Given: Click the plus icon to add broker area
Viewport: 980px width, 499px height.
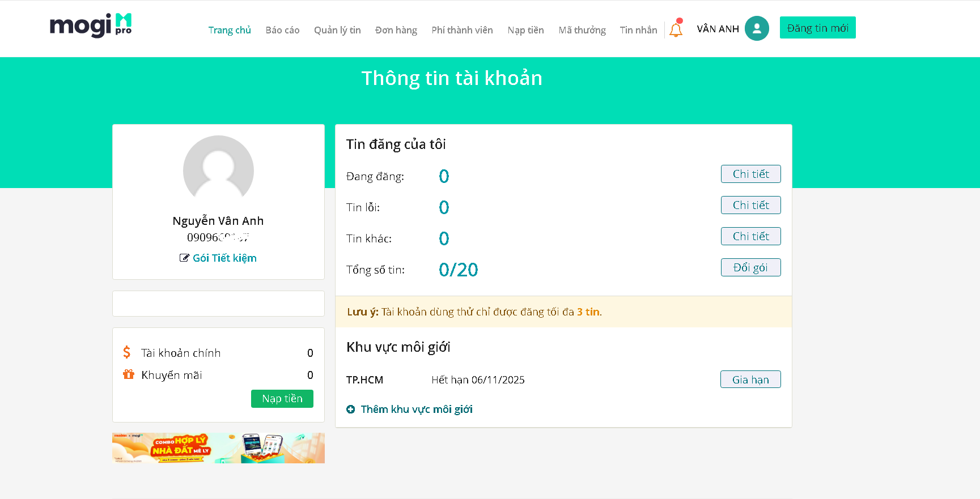Looking at the screenshot, I should [x=351, y=410].
